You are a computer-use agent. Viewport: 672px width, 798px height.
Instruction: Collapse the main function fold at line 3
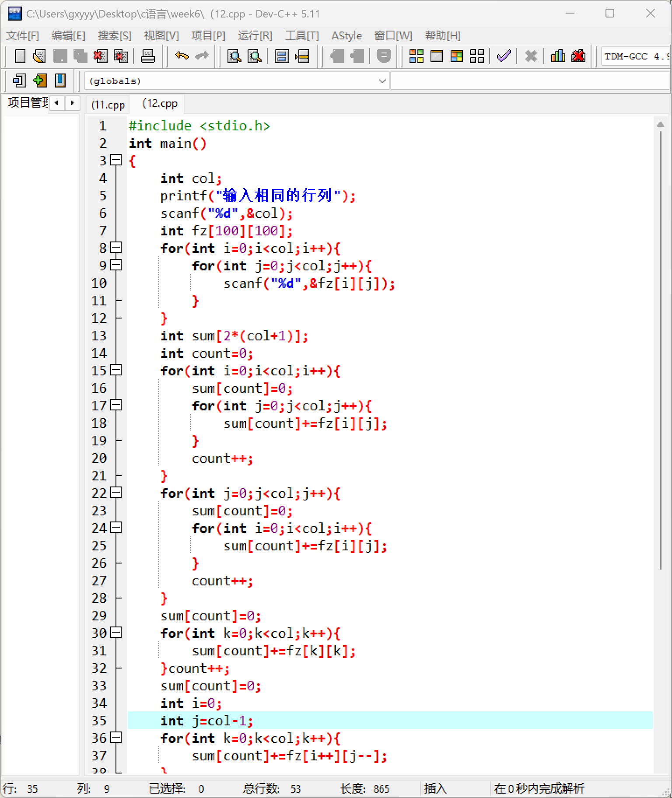point(116,160)
